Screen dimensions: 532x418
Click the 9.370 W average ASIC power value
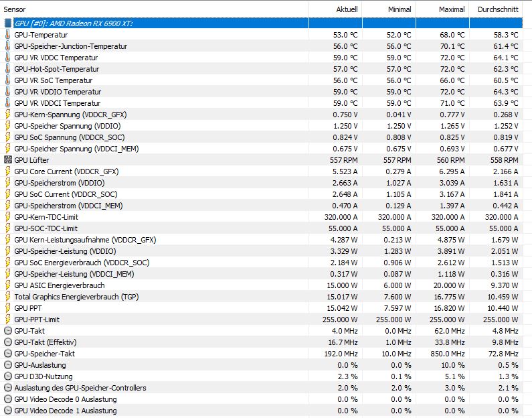tap(505, 285)
